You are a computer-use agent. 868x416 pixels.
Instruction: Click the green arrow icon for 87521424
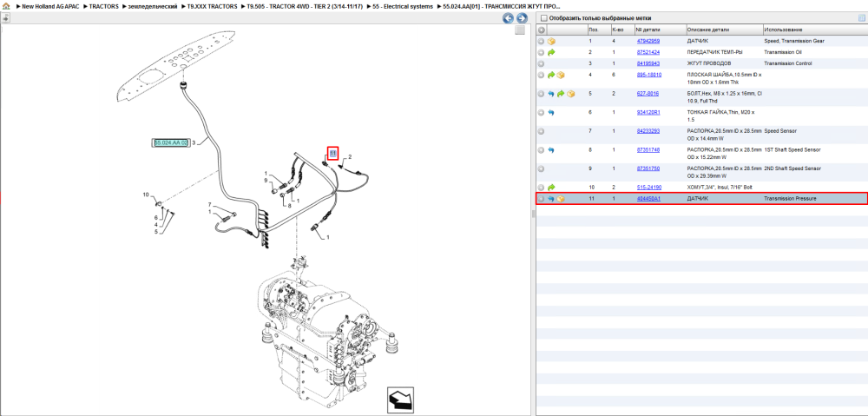click(551, 52)
